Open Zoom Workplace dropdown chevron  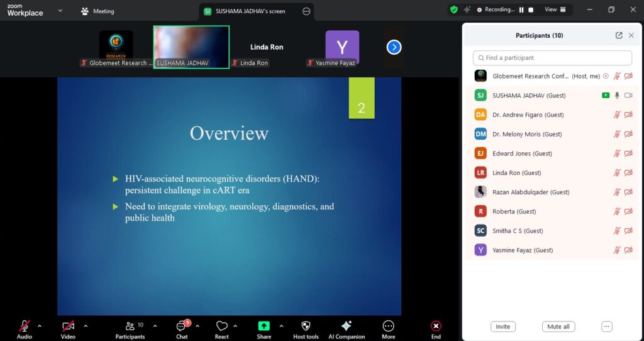pyautogui.click(x=60, y=11)
